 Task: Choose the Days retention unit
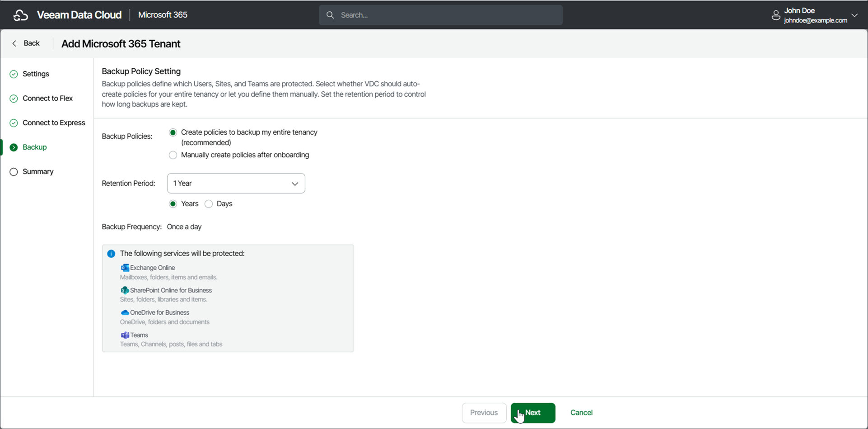click(x=209, y=204)
